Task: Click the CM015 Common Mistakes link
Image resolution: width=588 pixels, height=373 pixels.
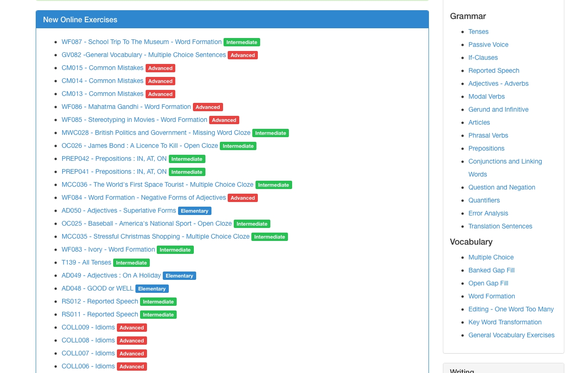Action: coord(102,68)
